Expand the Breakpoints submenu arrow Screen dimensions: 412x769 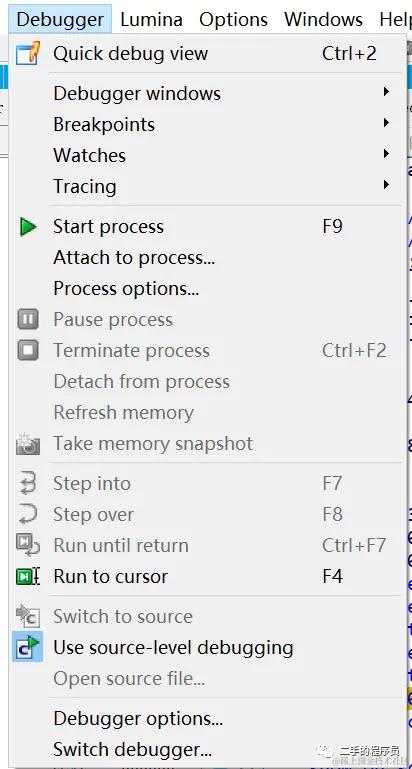tap(386, 123)
